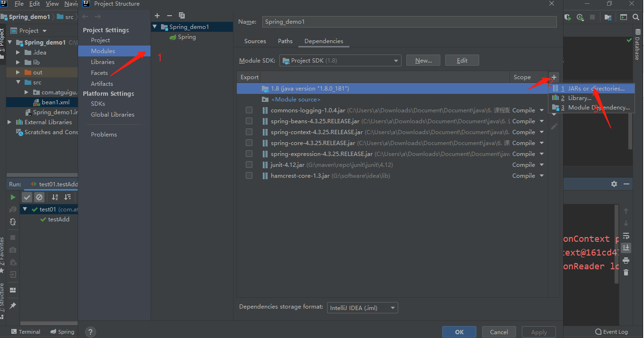
Task: Click the OK button
Action: 459,332
